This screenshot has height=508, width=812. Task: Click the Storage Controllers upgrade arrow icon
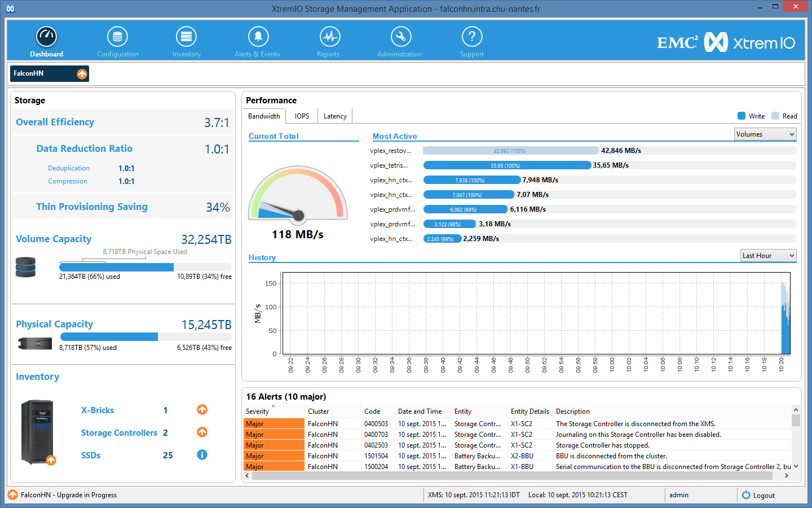(202, 432)
